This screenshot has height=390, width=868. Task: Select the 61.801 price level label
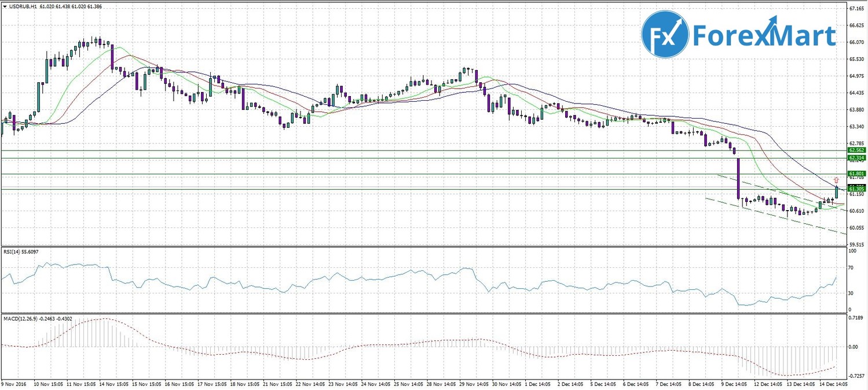(x=856, y=174)
